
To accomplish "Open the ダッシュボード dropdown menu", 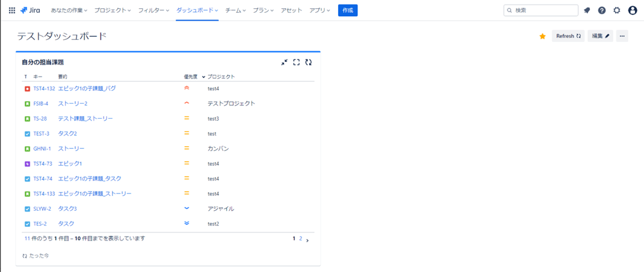I will pyautogui.click(x=197, y=10).
